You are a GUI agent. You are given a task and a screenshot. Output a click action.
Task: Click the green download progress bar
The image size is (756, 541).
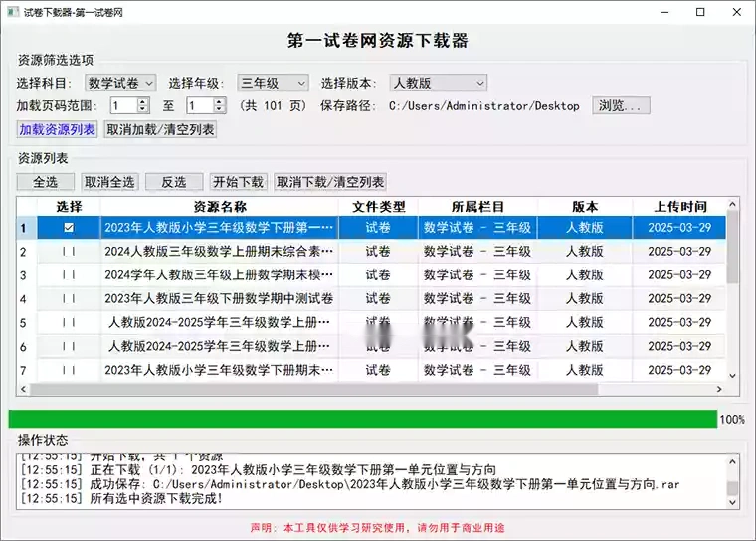pyautogui.click(x=362, y=419)
